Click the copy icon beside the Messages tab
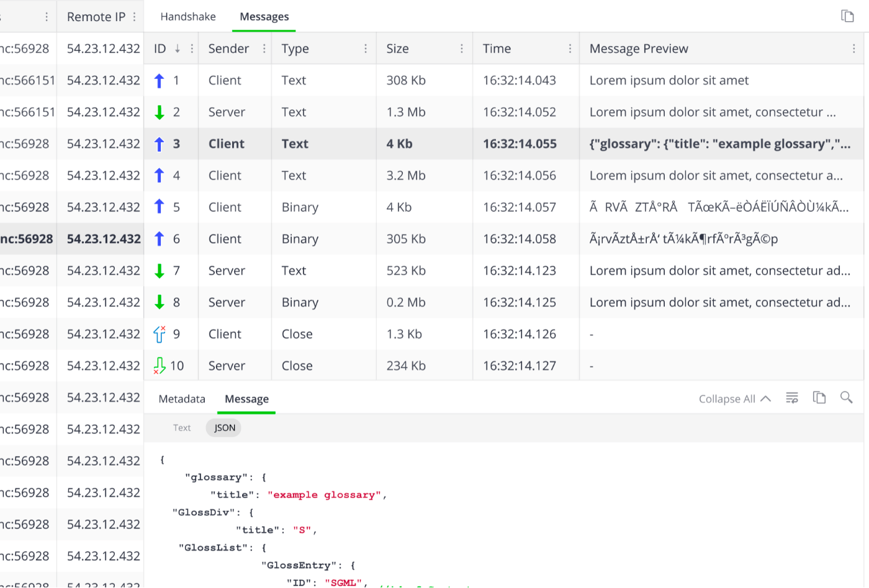The height and width of the screenshot is (588, 869). (x=847, y=16)
